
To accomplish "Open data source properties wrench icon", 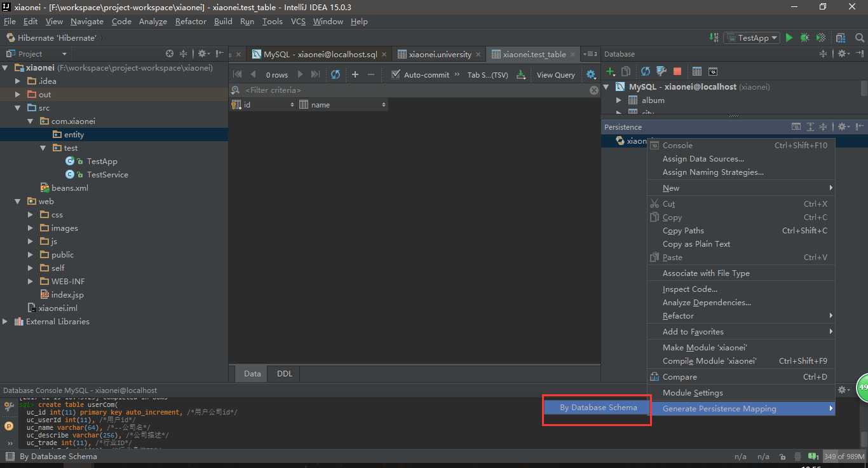I will point(661,71).
